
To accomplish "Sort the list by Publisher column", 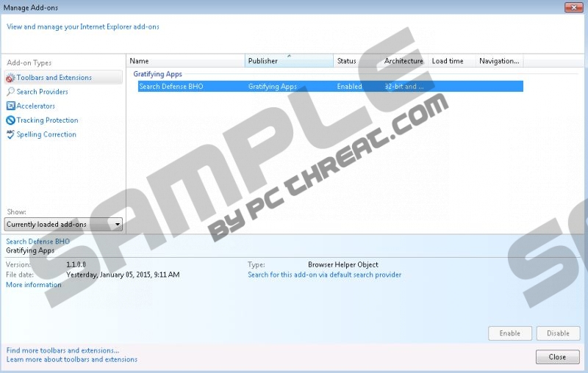I will click(289, 61).
